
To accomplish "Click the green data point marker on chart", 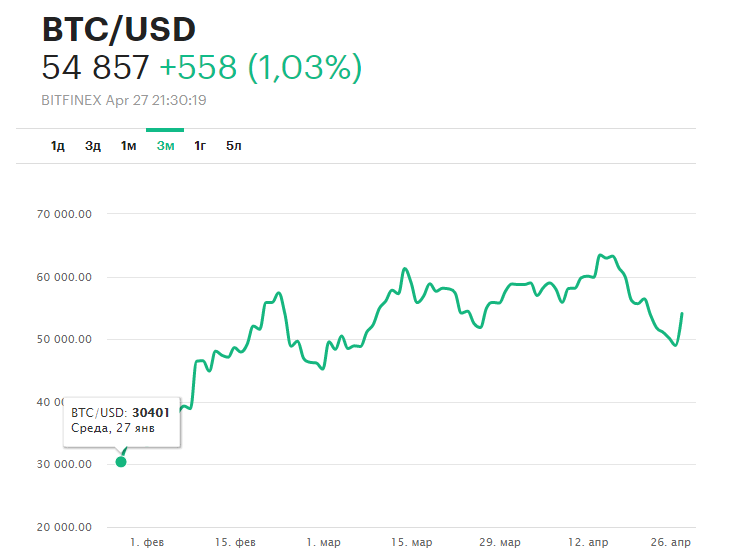I will (x=121, y=461).
